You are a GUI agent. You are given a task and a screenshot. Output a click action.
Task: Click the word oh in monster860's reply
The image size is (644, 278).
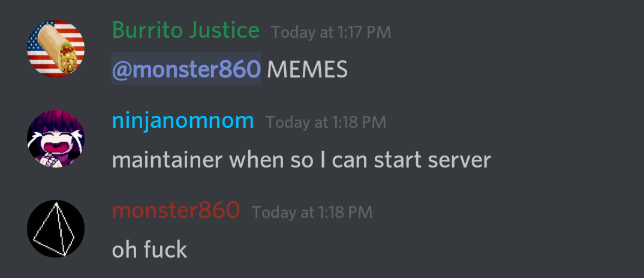(x=125, y=250)
